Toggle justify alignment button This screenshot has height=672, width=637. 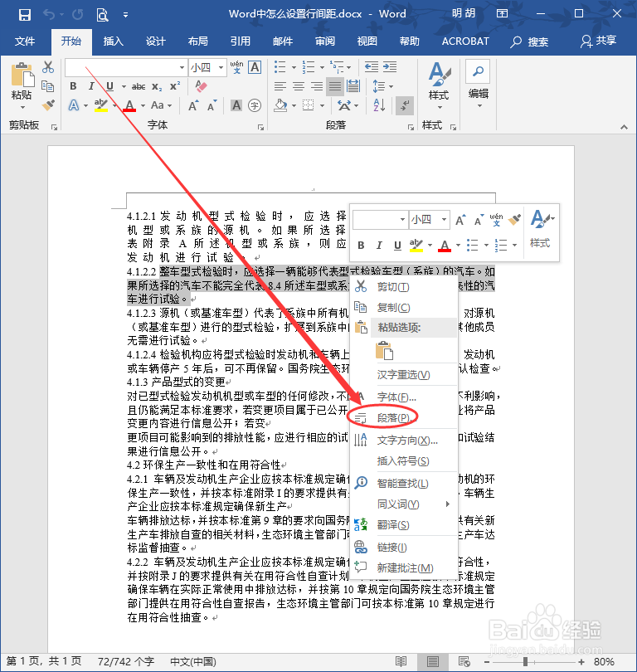pos(335,86)
